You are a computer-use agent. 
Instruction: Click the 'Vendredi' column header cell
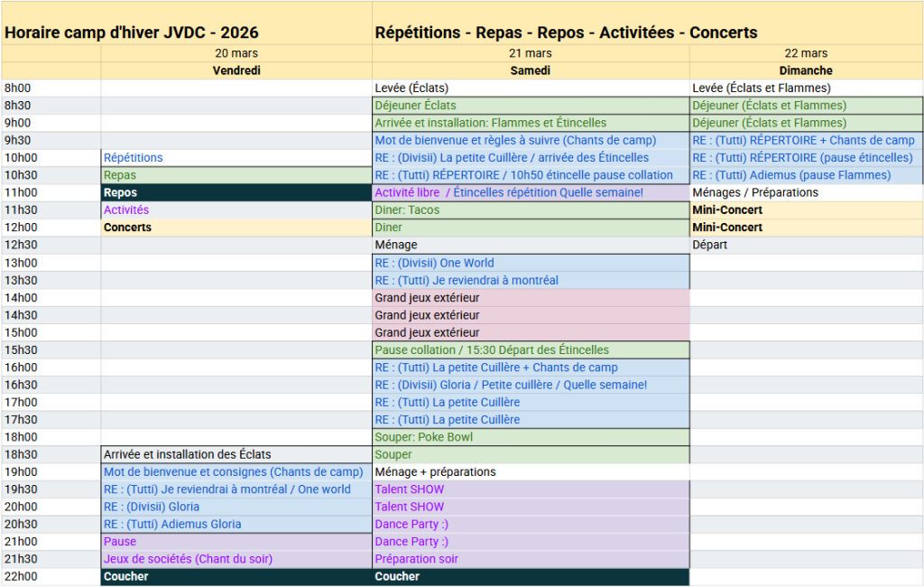[236, 70]
